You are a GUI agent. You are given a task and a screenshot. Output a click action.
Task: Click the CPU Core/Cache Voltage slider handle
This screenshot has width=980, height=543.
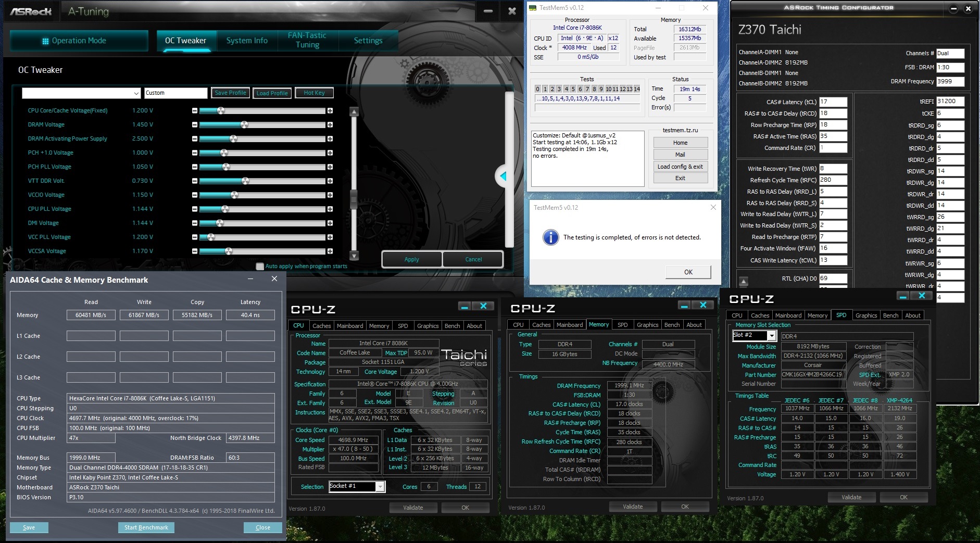(x=221, y=111)
